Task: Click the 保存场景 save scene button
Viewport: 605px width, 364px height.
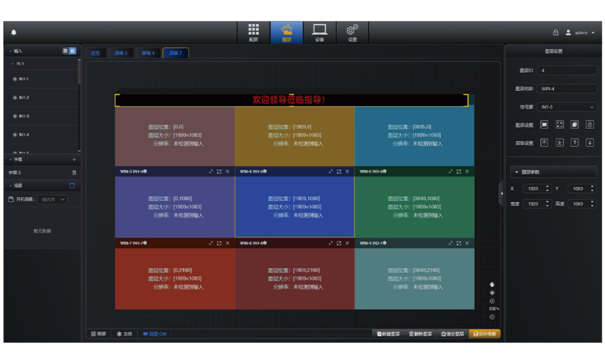Action: click(484, 334)
